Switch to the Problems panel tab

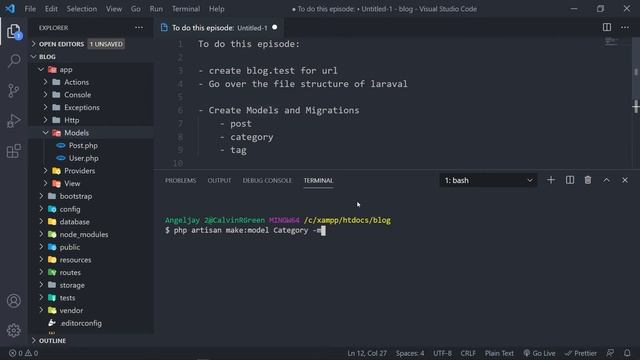180,180
